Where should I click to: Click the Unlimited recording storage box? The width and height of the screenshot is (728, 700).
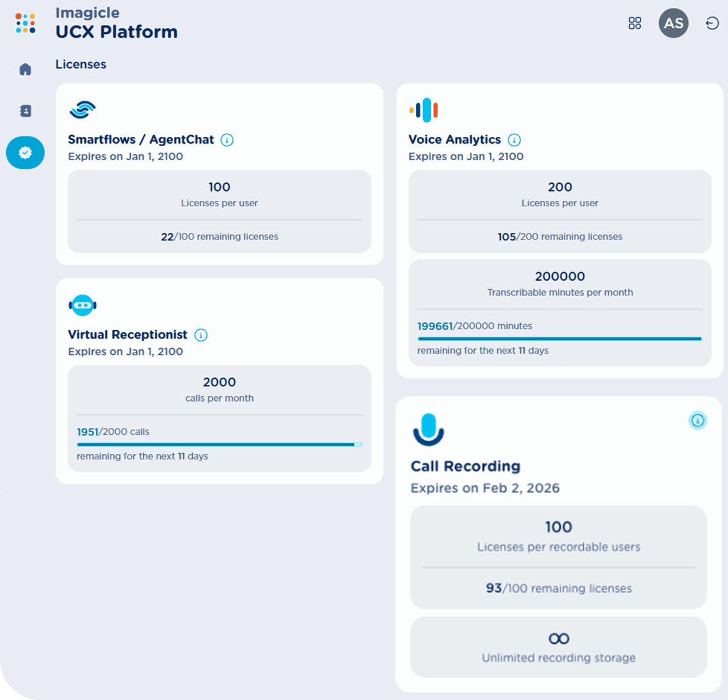pyautogui.click(x=558, y=647)
